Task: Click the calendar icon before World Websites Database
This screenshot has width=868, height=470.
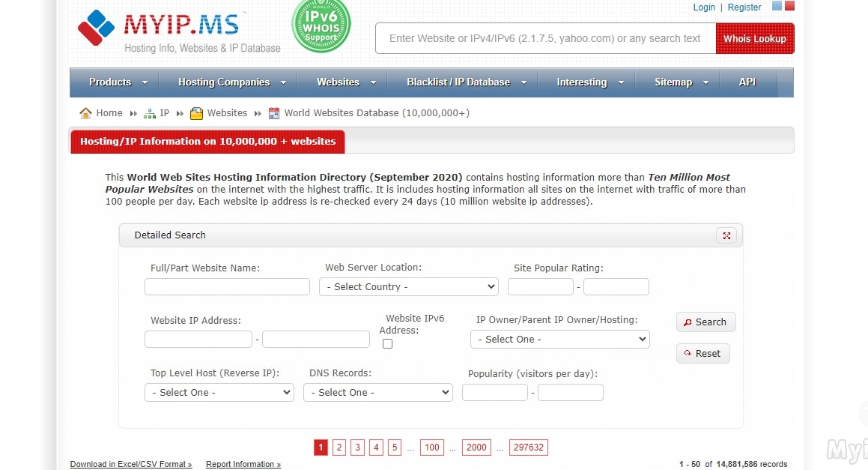Action: pos(274,113)
